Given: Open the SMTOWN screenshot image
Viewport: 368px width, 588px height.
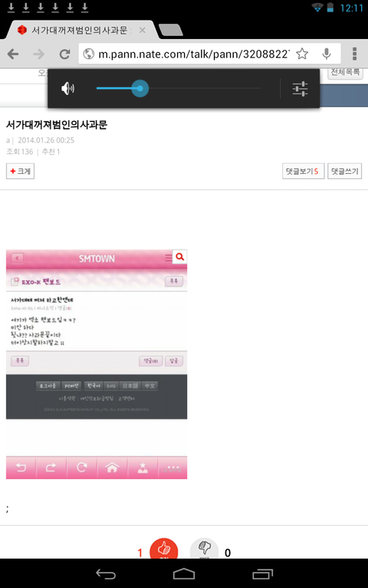Looking at the screenshot, I should tap(97, 364).
